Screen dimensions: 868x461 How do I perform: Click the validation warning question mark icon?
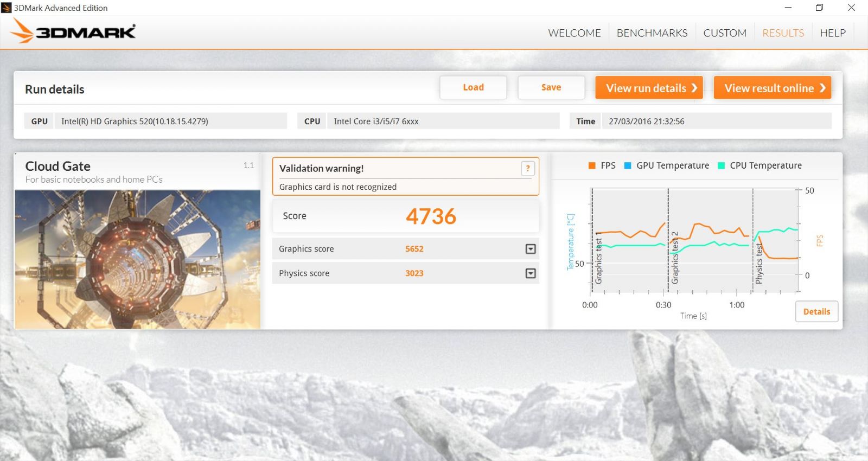tap(527, 169)
